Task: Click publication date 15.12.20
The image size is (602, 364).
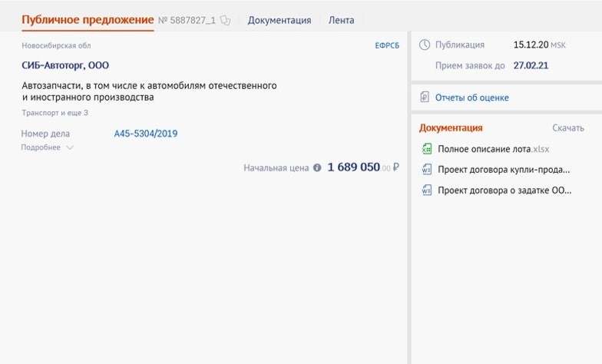Action: (531, 45)
